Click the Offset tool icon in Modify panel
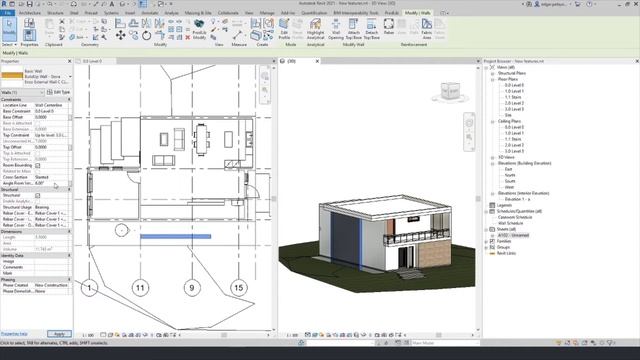 click(x=133, y=24)
